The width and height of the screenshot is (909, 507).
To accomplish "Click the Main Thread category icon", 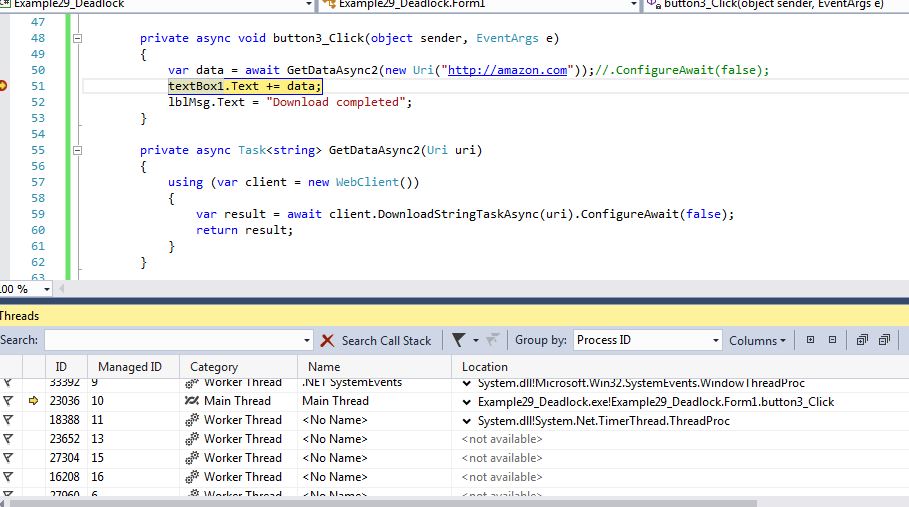I will (x=192, y=400).
